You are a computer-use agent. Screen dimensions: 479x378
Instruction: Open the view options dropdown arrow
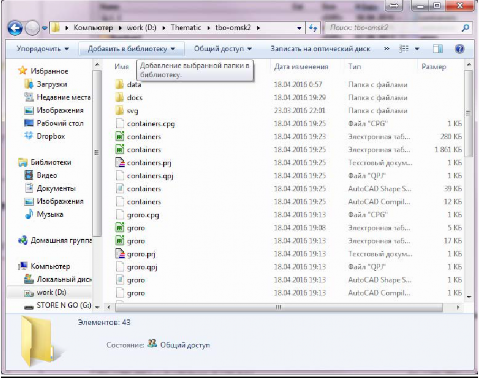417,49
